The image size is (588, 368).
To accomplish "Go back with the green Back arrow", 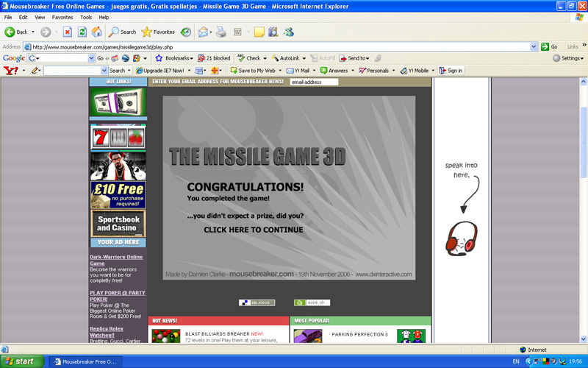I will point(16,32).
